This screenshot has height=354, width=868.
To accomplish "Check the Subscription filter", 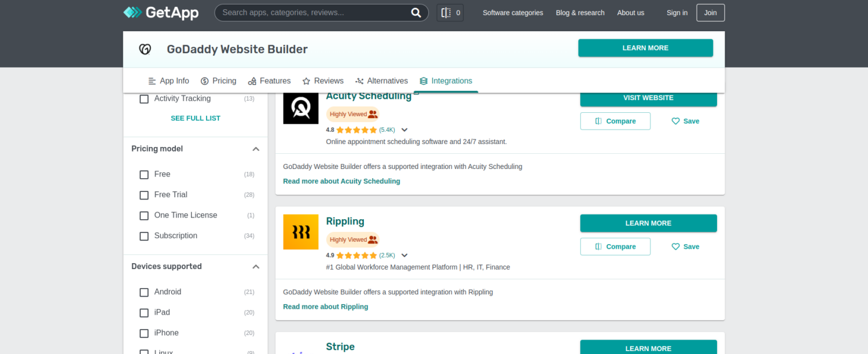I will 144,236.
